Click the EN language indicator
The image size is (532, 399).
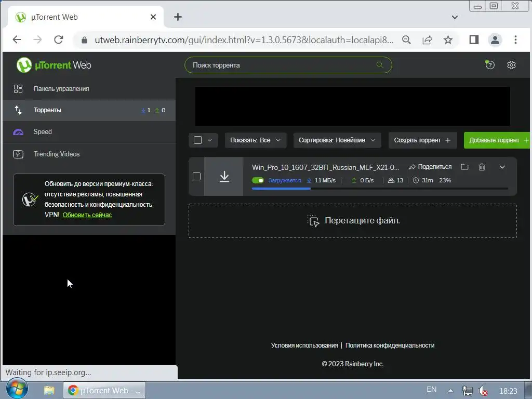(432, 390)
